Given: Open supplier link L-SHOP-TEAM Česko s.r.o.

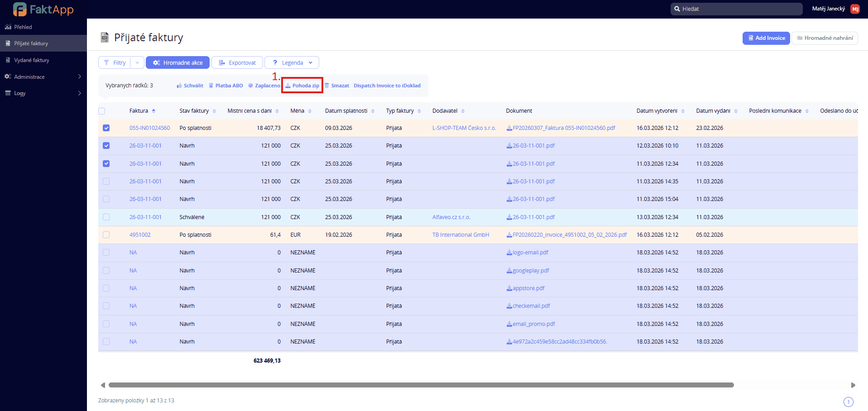Looking at the screenshot, I should coord(464,128).
